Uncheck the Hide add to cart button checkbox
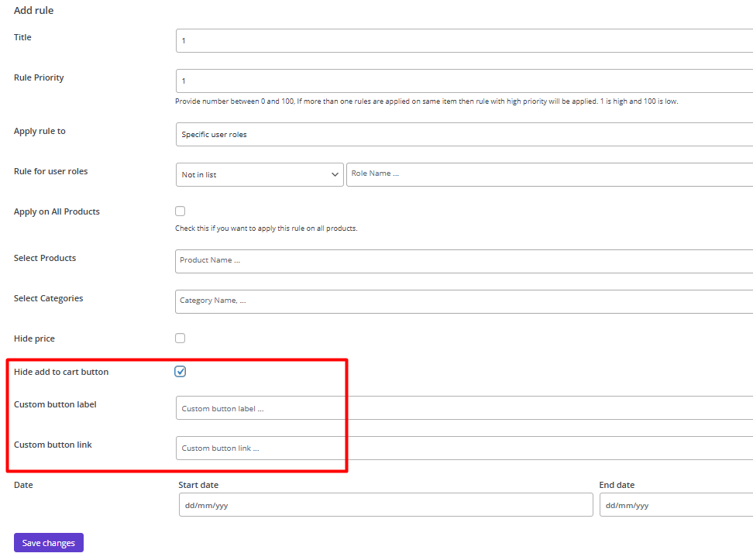 point(180,372)
